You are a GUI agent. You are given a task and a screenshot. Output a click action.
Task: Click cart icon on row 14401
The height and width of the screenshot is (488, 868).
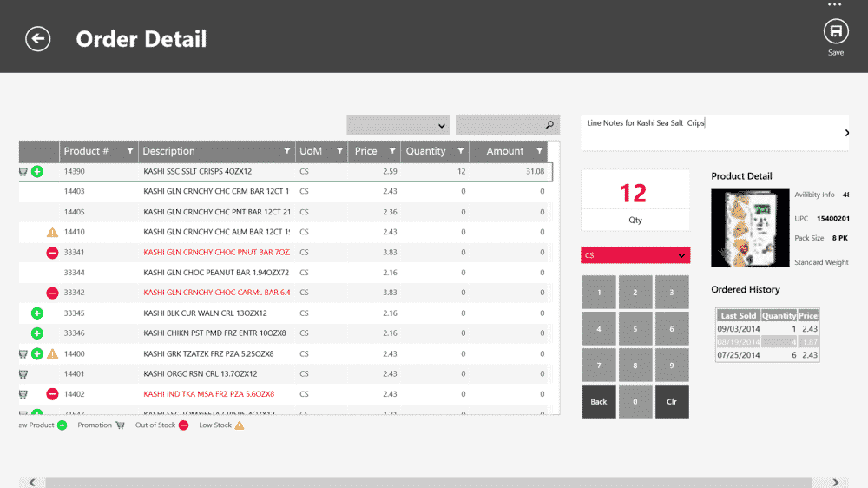[23, 374]
